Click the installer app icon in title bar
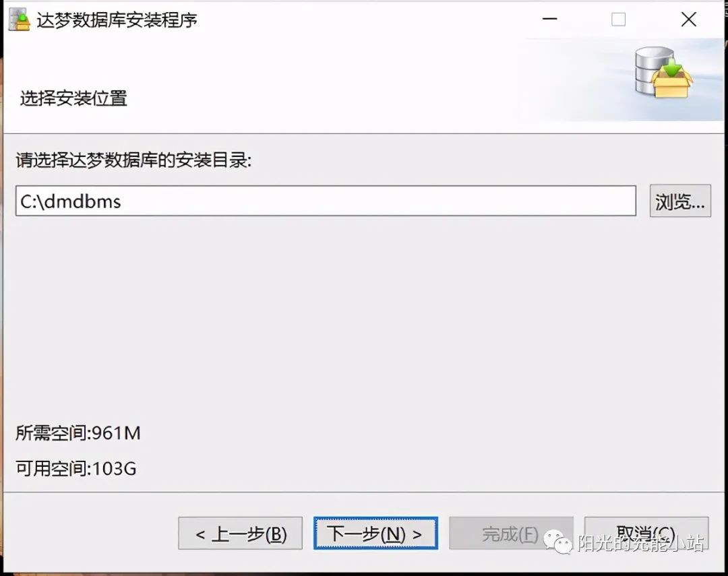 [x=19, y=20]
